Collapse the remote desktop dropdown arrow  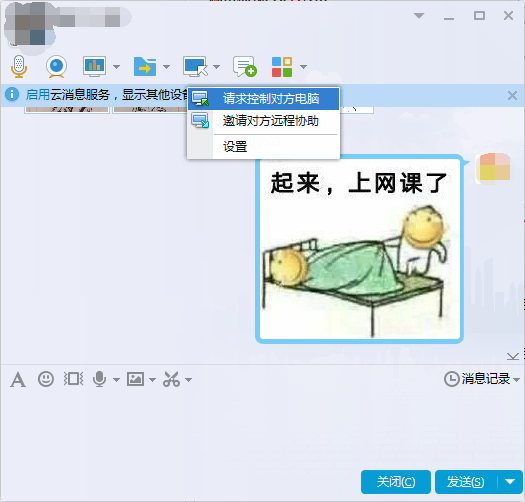click(x=217, y=67)
